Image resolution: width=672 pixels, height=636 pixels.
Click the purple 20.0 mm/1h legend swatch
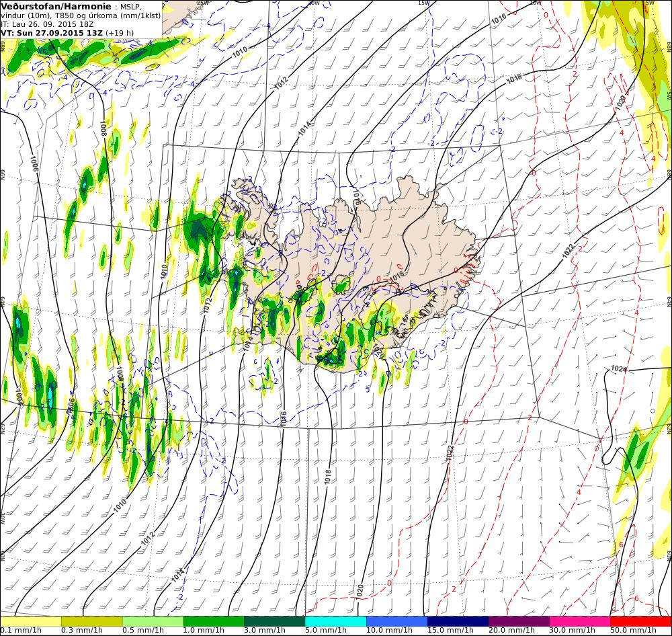519,621
